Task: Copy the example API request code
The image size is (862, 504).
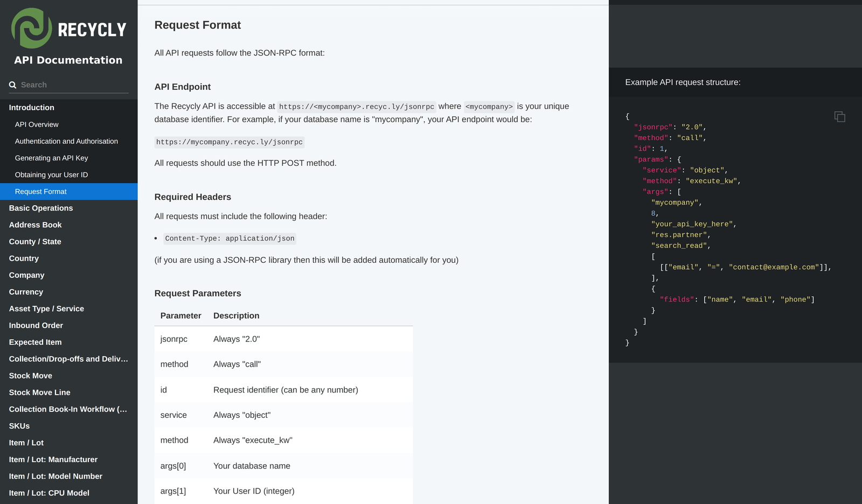Action: point(839,117)
